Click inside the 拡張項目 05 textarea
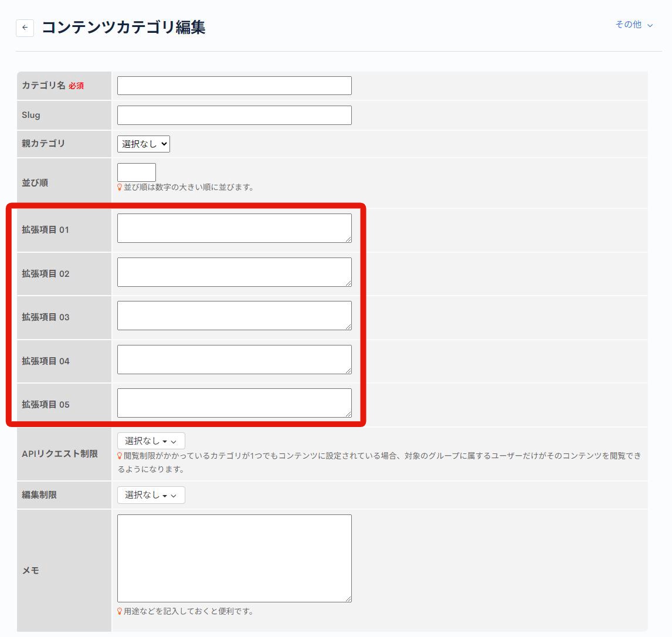672x637 pixels. click(234, 402)
